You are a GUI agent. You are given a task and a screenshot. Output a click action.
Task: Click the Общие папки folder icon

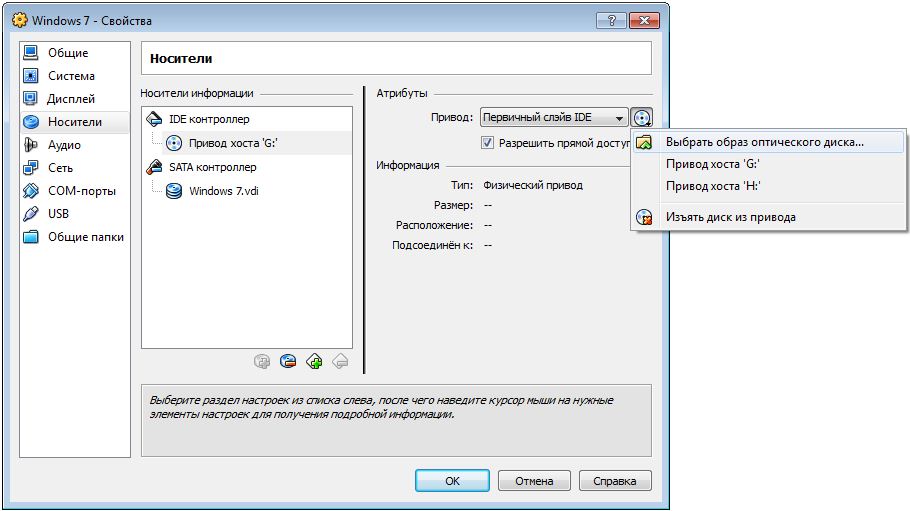31,237
